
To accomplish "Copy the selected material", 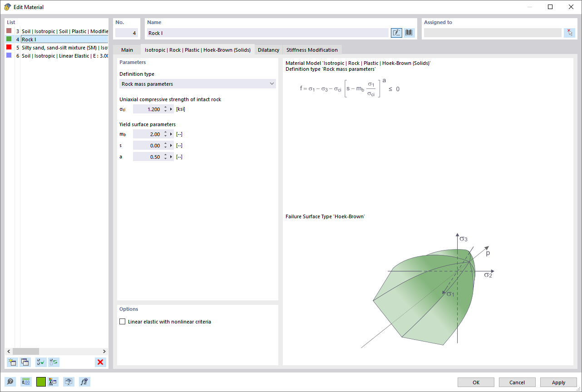I will click(x=25, y=362).
